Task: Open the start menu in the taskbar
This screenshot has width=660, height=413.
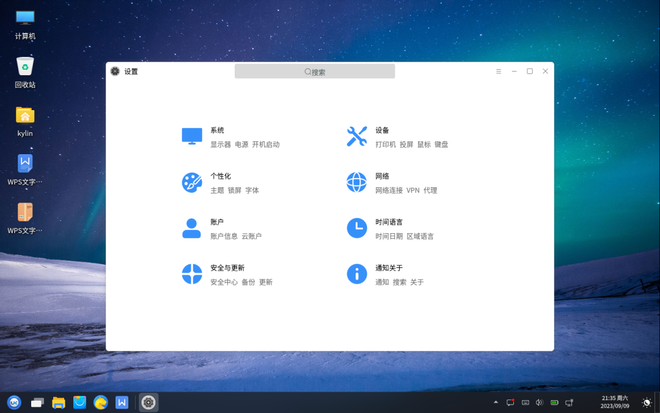Action: (14, 403)
